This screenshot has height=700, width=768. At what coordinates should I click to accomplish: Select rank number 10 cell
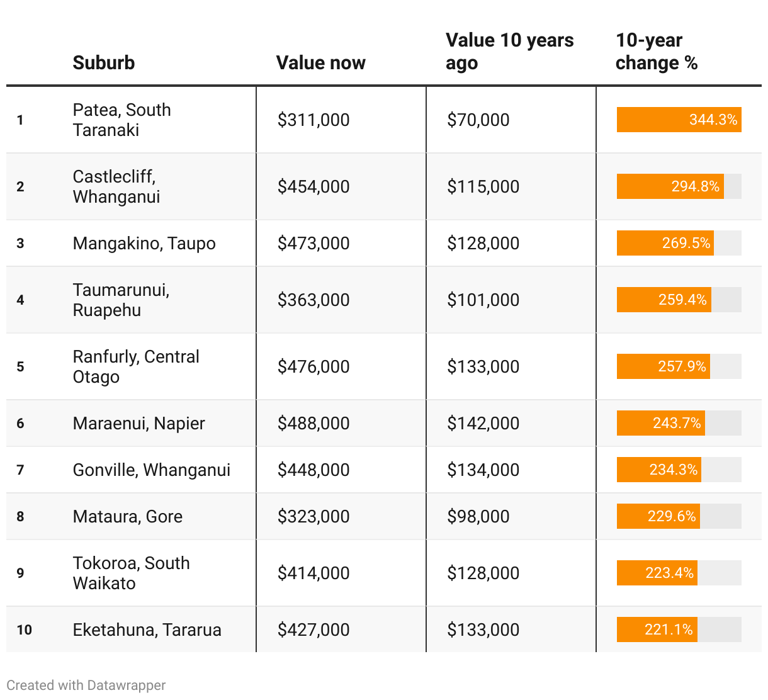(x=25, y=629)
